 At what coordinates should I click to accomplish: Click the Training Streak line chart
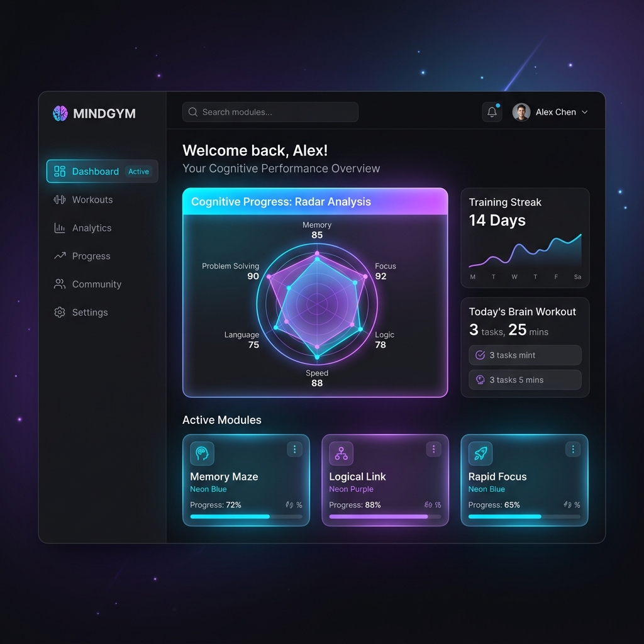pos(525,252)
